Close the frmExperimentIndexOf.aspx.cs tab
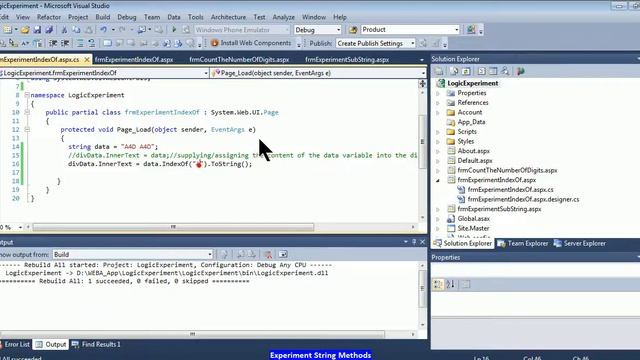640x360 pixels. (87, 60)
